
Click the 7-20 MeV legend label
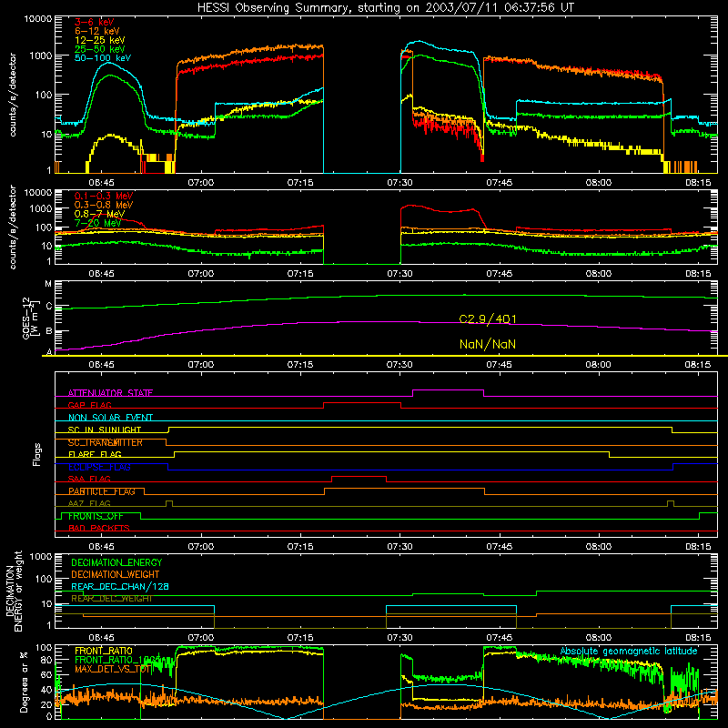click(x=97, y=223)
